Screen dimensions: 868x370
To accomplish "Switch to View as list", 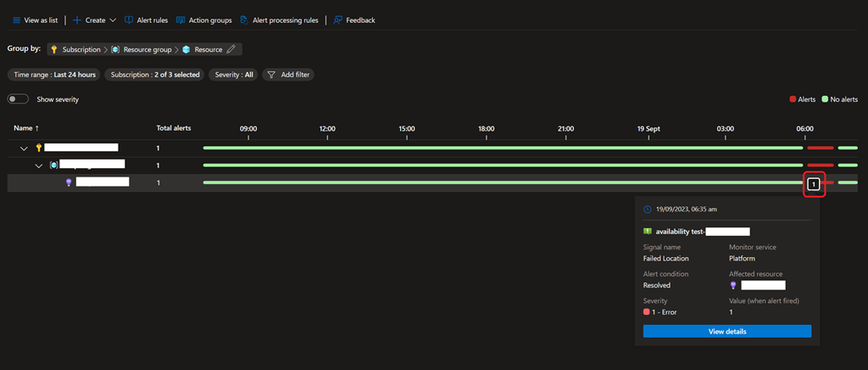I will tap(36, 20).
